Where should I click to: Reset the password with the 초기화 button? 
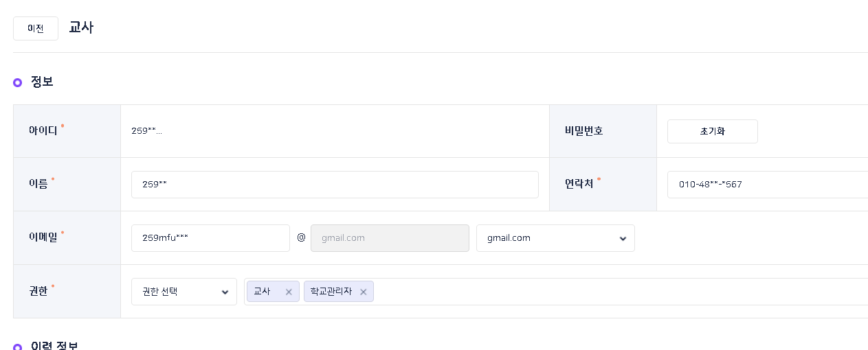[713, 131]
